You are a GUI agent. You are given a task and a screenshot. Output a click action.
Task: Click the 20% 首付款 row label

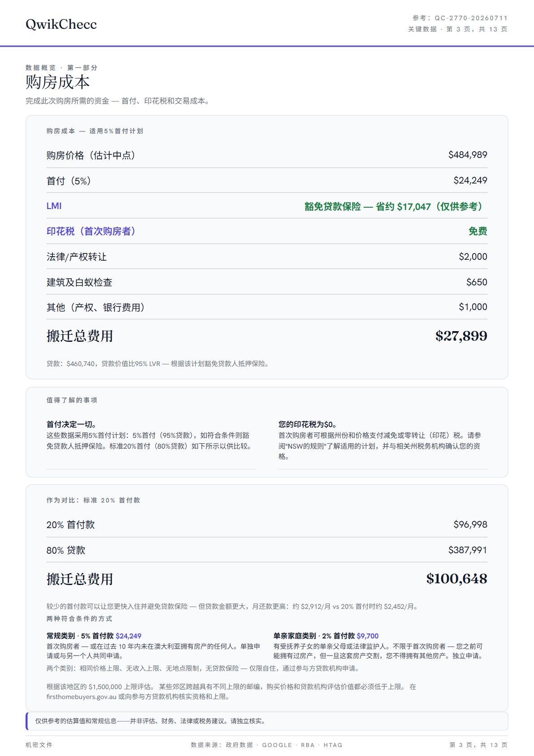[70, 525]
